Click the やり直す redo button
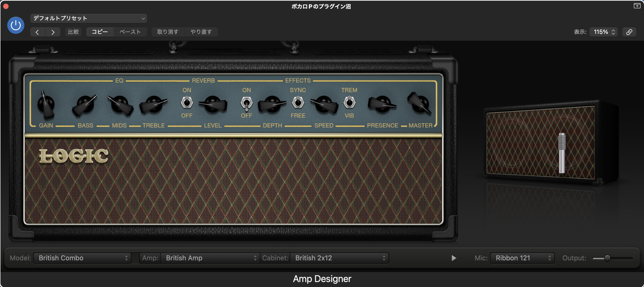This screenshot has width=644, height=287. (201, 32)
